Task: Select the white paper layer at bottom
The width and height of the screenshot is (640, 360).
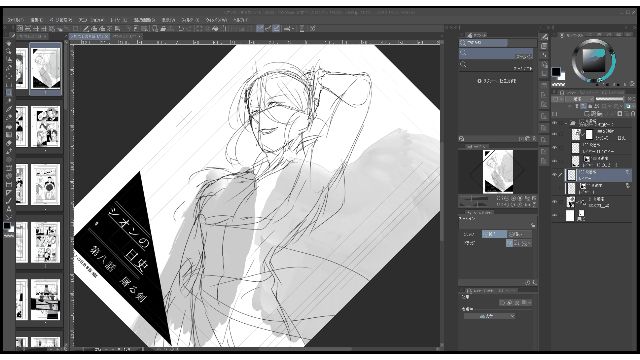Action: [598, 216]
